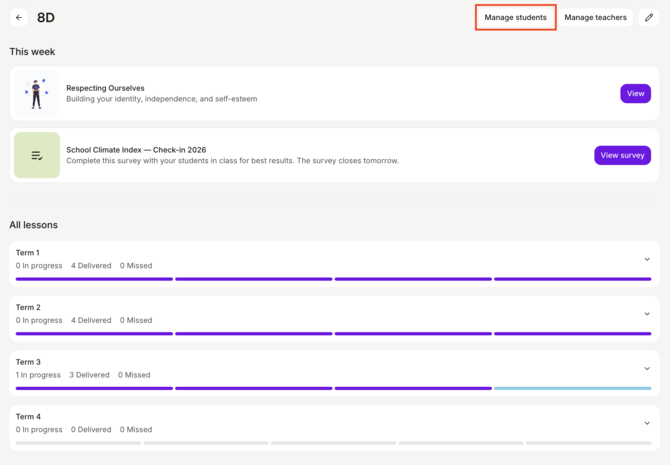Click '0 Delivered' in Term 4
This screenshot has height=465, width=670.
coord(91,430)
